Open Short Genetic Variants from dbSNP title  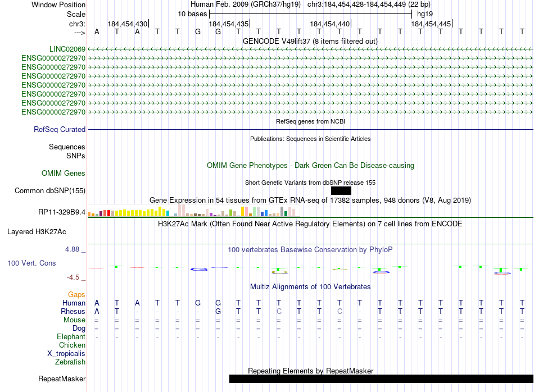310,183
